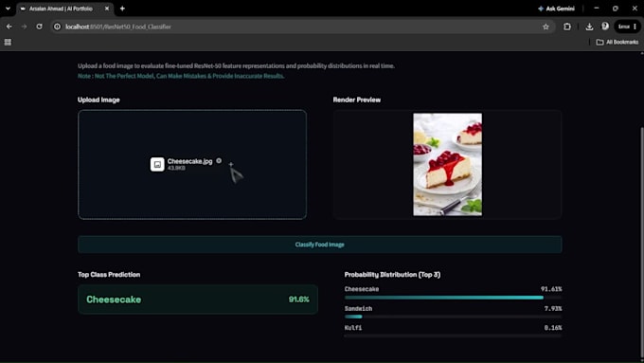Image resolution: width=644 pixels, height=363 pixels.
Task: Click the Cheesecake top prediction card
Action: pyautogui.click(x=198, y=299)
